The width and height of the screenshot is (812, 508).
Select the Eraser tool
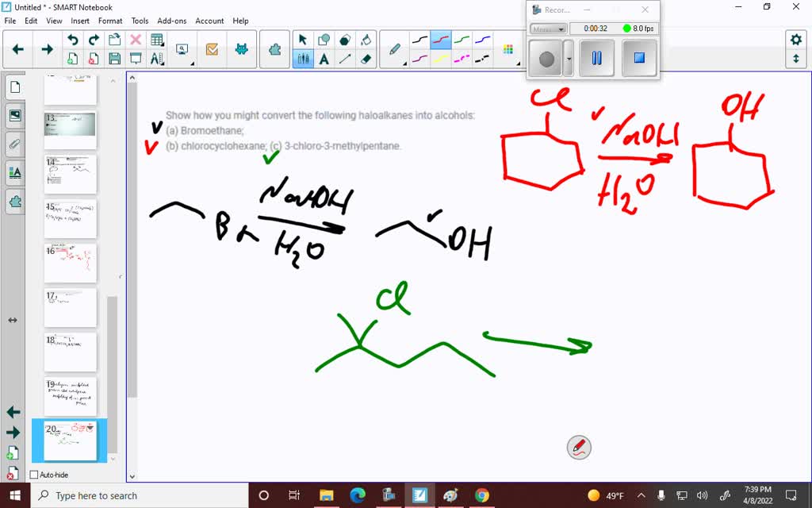pos(367,57)
